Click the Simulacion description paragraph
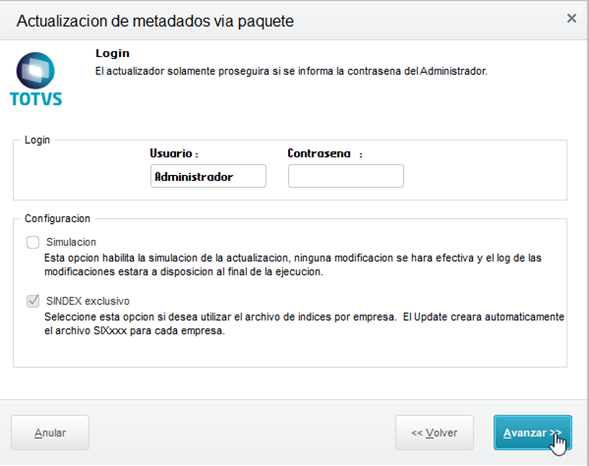Viewport: 589px width, 466px height. coord(293,265)
